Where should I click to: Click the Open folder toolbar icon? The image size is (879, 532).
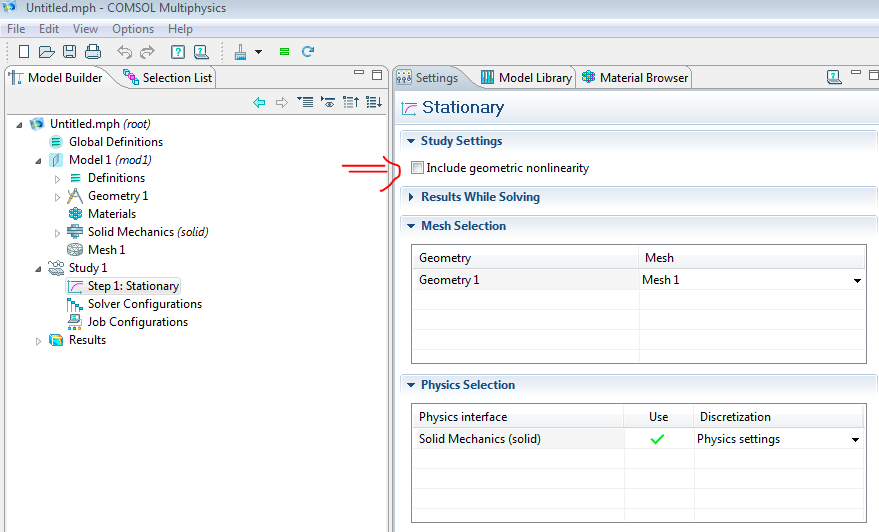pos(47,52)
